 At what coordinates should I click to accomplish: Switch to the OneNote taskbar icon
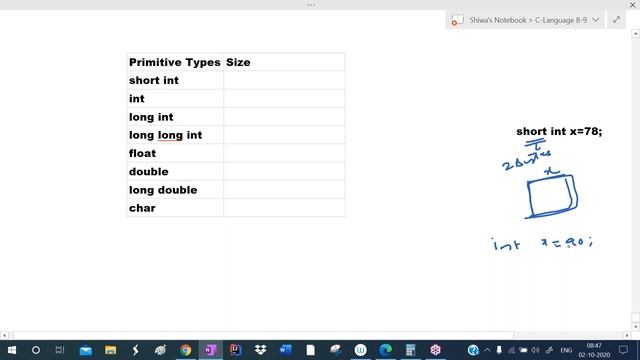coord(210,350)
